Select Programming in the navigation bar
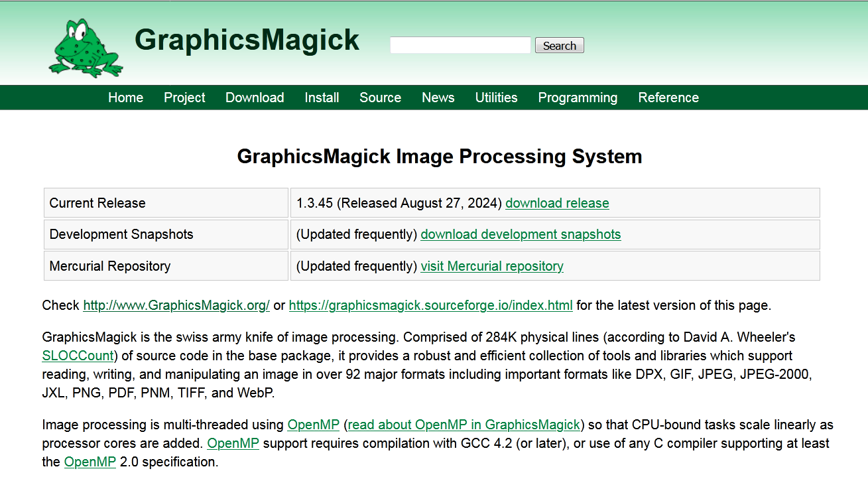 [x=578, y=98]
